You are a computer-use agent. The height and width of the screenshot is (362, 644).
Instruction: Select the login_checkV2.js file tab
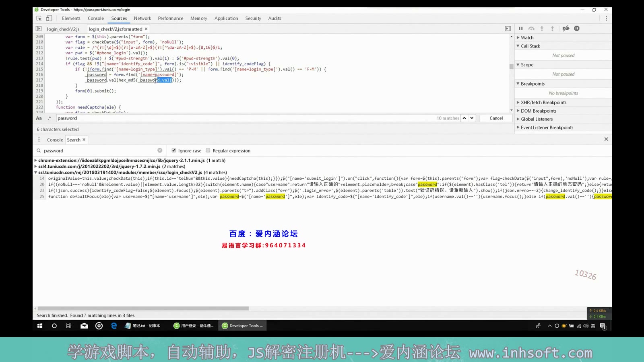click(64, 29)
